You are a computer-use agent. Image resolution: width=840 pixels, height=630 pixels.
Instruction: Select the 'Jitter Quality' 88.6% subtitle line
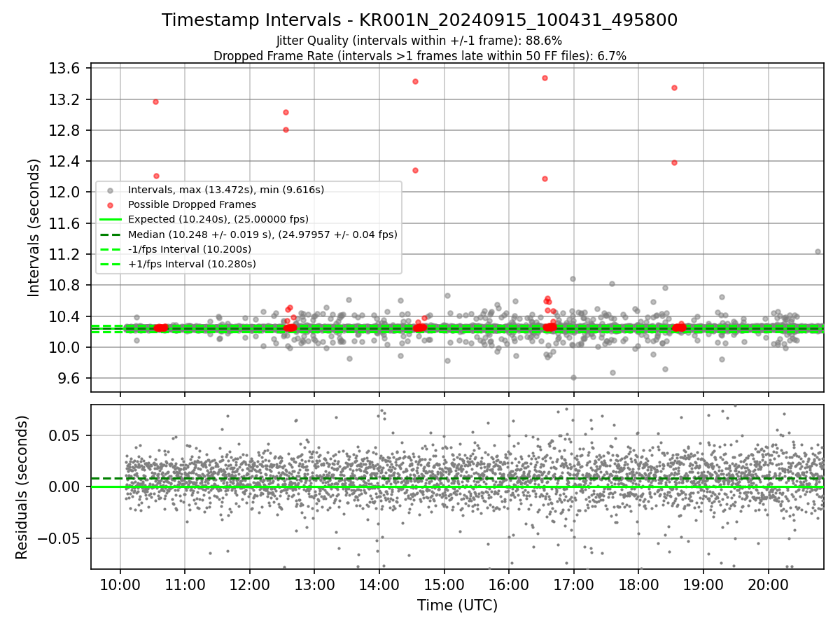[419, 41]
